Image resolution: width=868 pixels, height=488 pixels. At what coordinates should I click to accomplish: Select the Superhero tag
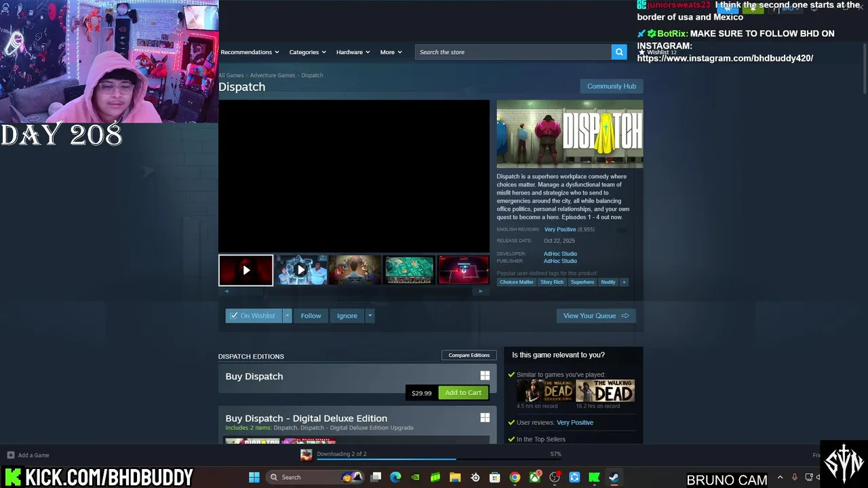point(583,282)
